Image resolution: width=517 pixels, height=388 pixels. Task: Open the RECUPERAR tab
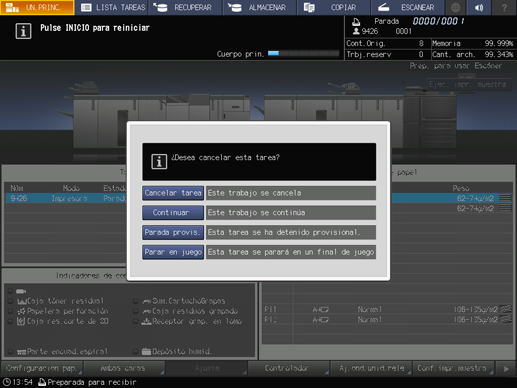185,7
